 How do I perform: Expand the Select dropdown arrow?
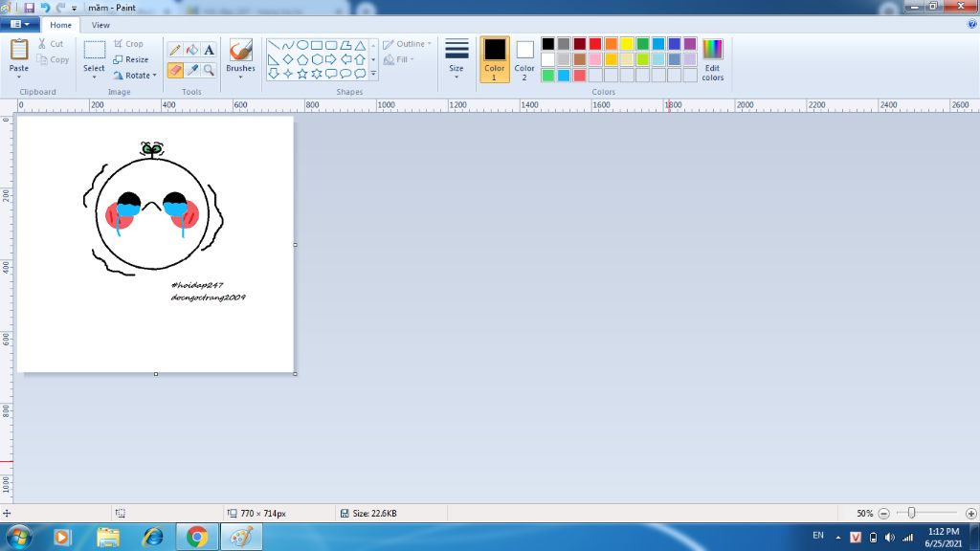tap(95, 77)
